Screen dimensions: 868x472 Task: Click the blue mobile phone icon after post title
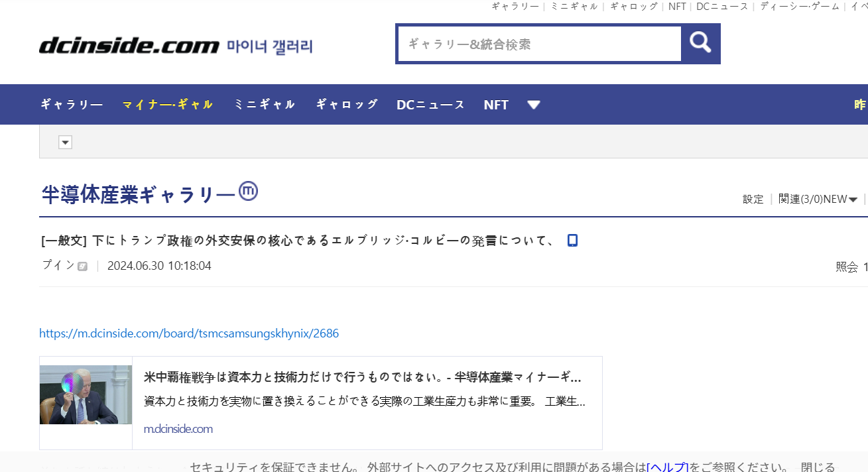[573, 241]
